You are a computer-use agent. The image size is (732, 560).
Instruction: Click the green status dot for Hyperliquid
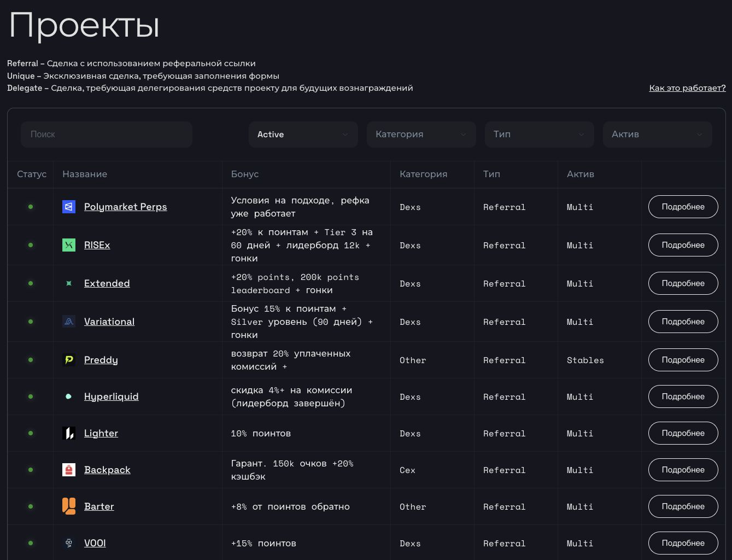point(31,396)
